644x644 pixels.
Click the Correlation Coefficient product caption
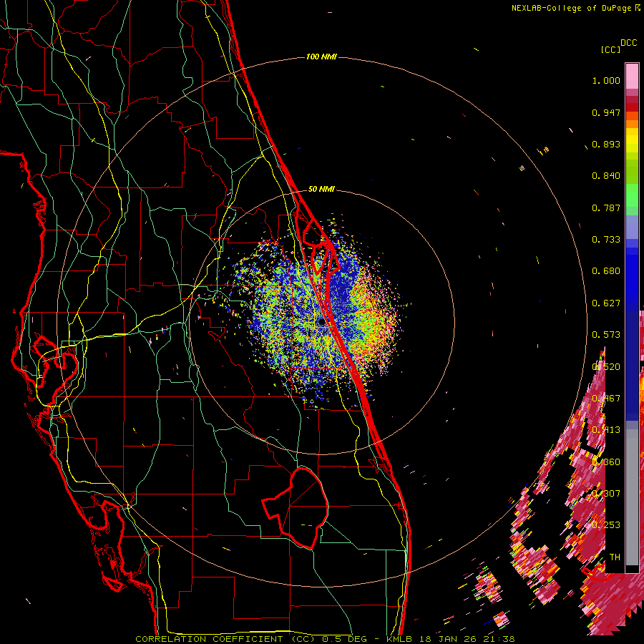pyautogui.click(x=326, y=639)
